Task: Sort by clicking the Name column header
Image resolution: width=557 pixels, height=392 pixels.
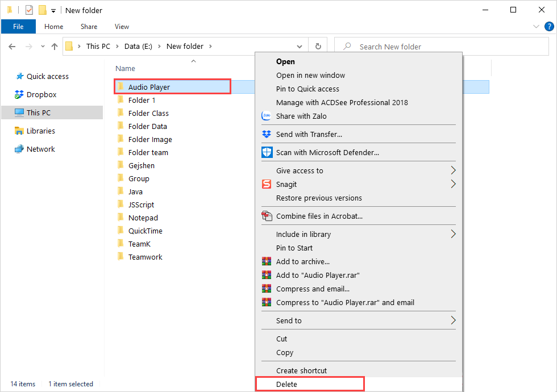Action: [x=126, y=68]
